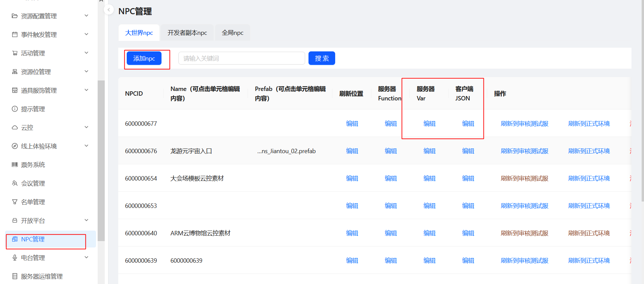Click the keyword search input field

(x=242, y=58)
